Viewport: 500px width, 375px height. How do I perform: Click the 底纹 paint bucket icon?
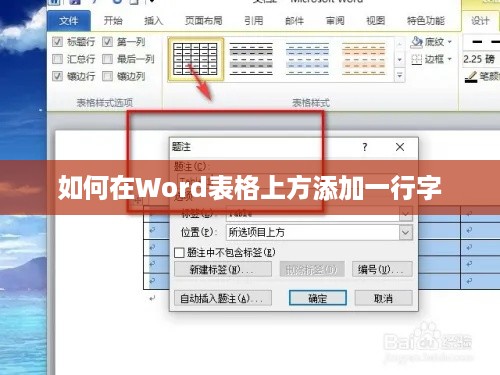coord(417,42)
